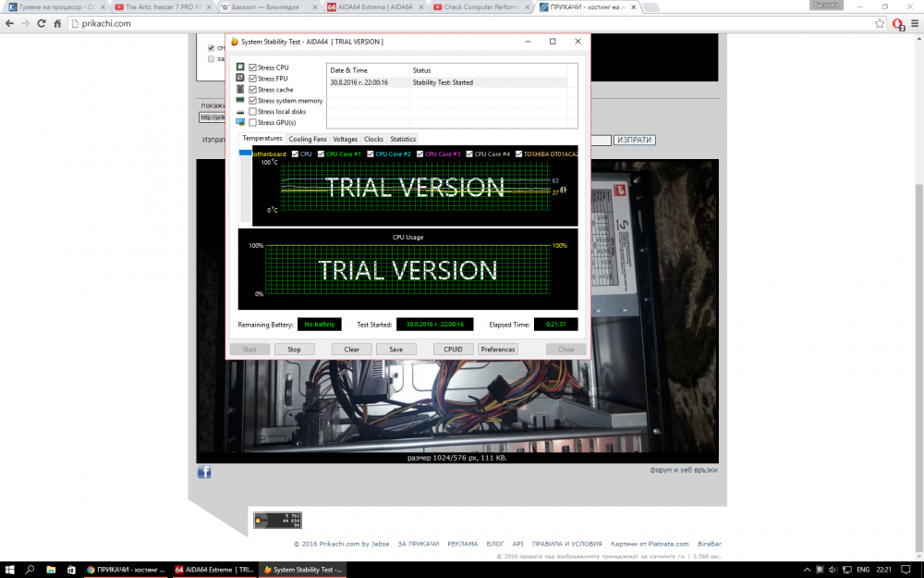
Task: Open the Windows Start menu
Action: pyautogui.click(x=10, y=570)
